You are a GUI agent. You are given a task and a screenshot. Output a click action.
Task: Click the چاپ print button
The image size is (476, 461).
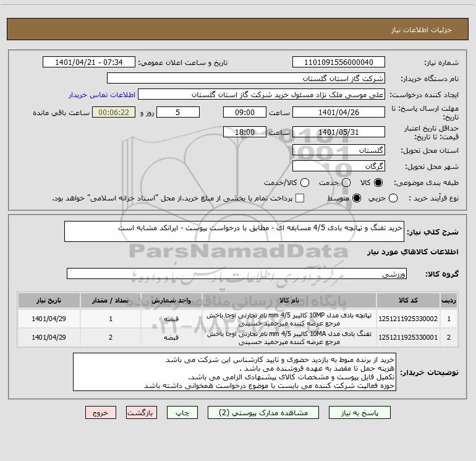click(182, 413)
